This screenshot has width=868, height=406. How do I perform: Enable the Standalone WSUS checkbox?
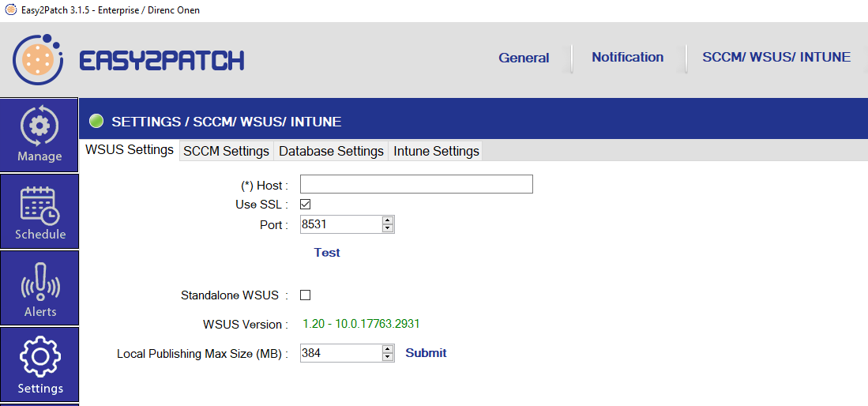point(306,295)
